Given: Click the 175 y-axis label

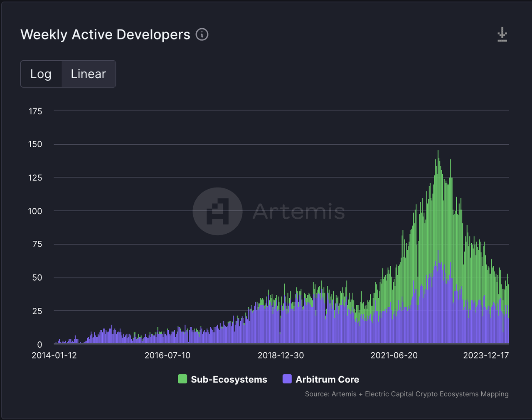Looking at the screenshot, I should click(x=35, y=111).
